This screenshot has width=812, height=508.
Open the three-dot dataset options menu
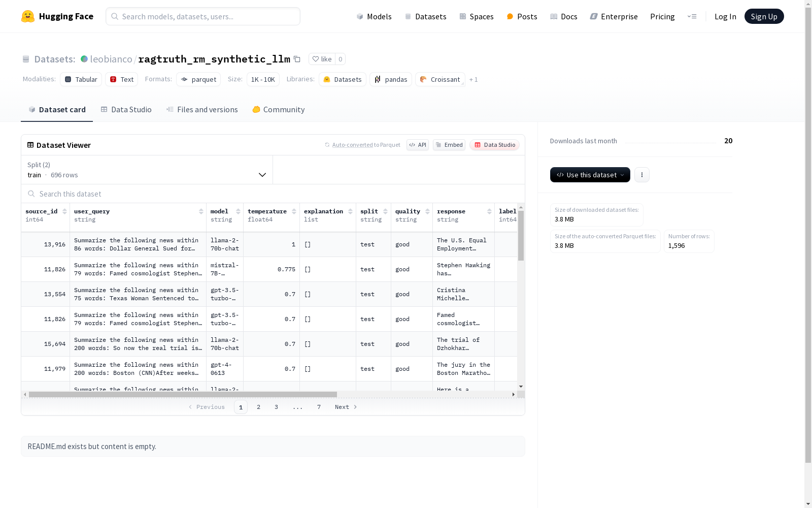(x=642, y=175)
